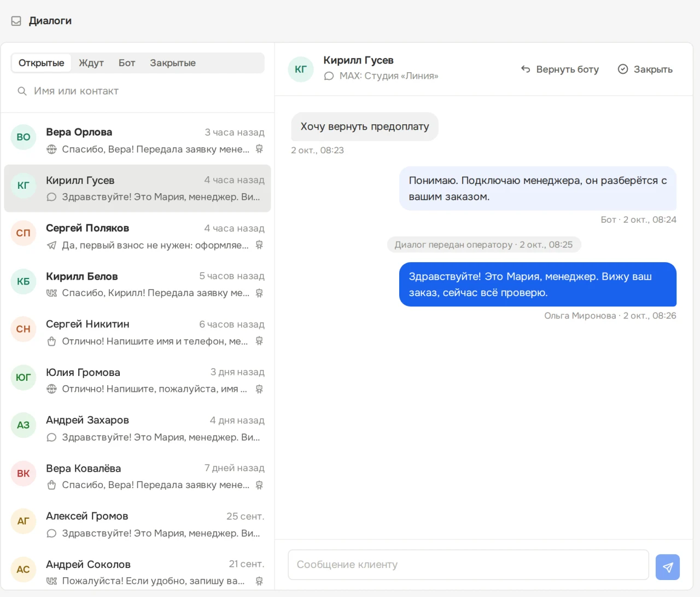
Task: Click the АЗ avatar of Андрей Захаров
Action: pos(24,425)
